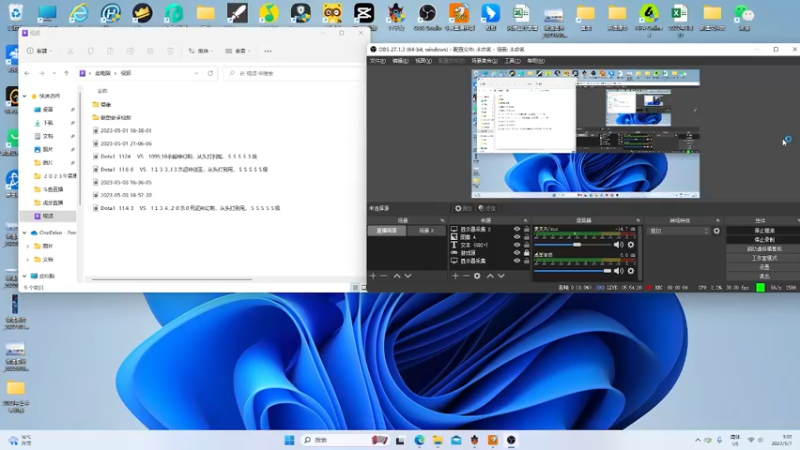Image resolution: width=800 pixels, height=450 pixels.
Task: Open OBS 编辑(E) menu
Action: tap(400, 61)
